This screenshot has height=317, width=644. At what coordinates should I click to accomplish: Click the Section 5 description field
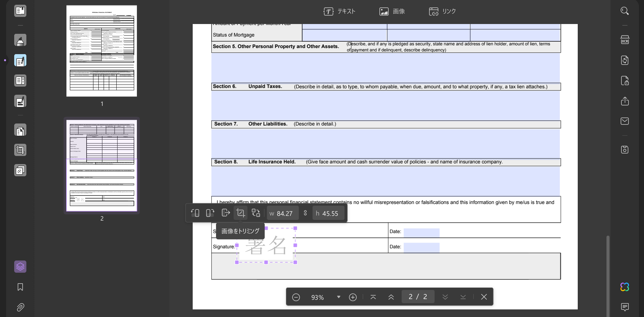point(386,67)
